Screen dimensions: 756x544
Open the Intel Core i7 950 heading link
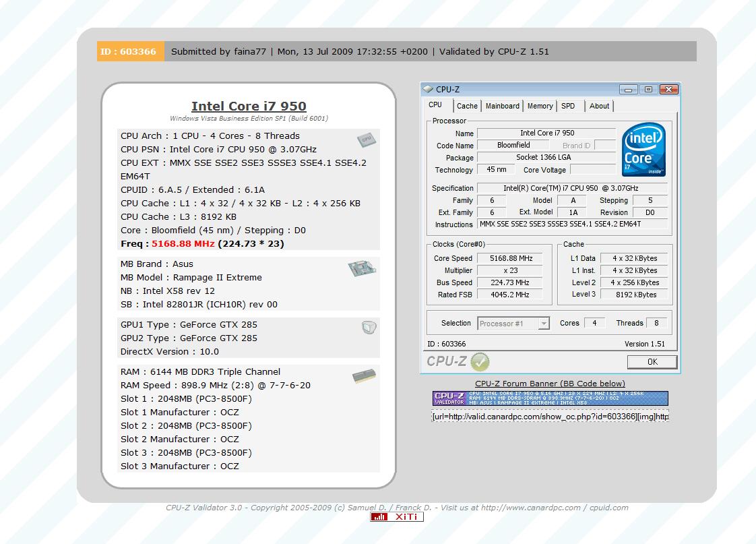(x=249, y=106)
